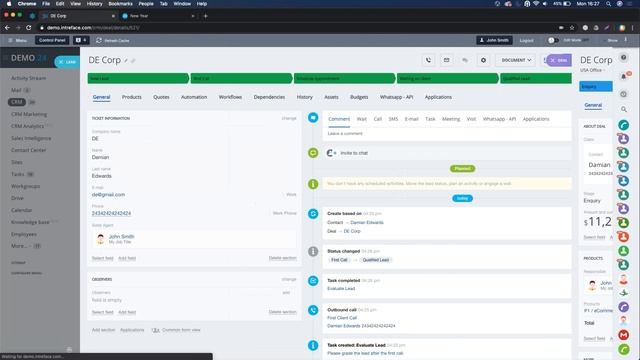Image resolution: width=640 pixels, height=360 pixels.
Task: Click Add section link
Action: (x=103, y=330)
